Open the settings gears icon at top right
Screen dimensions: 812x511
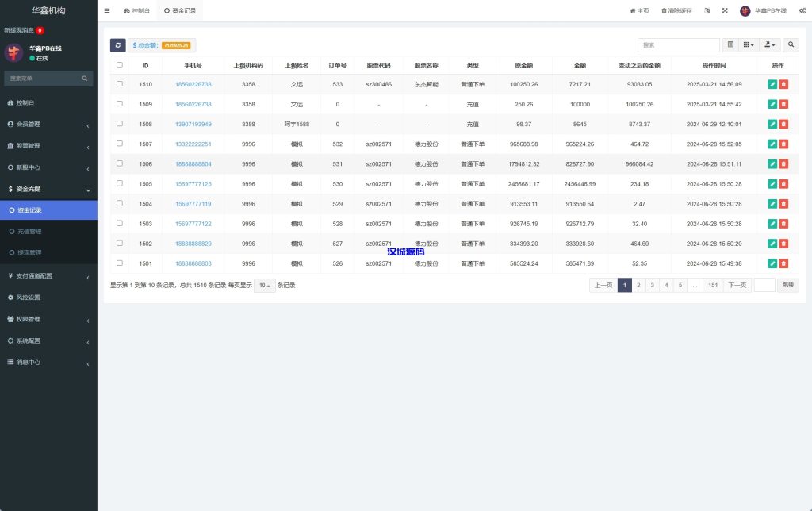[802, 10]
